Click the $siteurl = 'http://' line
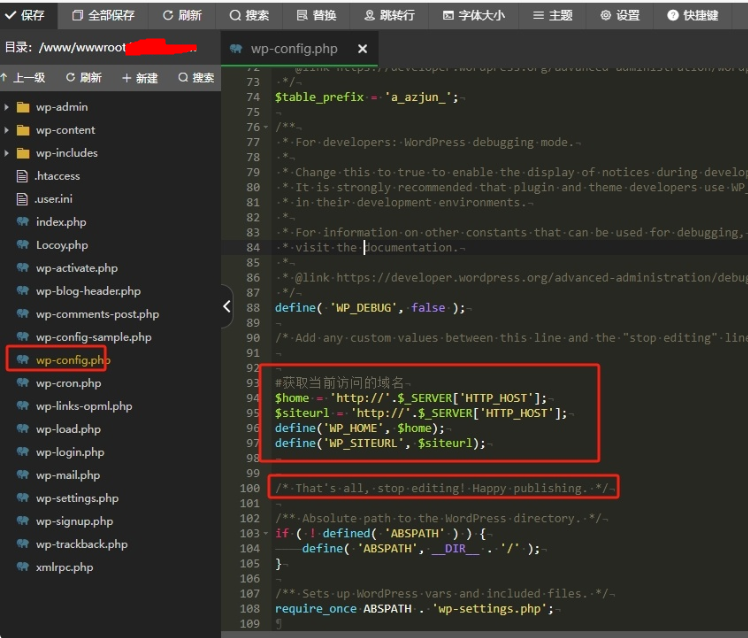Viewport: 748px width, 638px height. click(421, 413)
